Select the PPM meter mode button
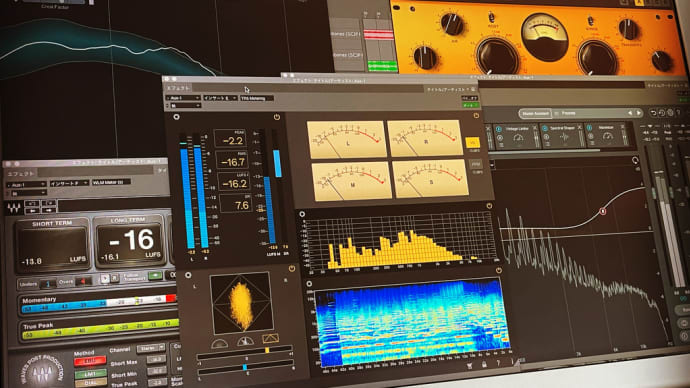 click(x=476, y=164)
